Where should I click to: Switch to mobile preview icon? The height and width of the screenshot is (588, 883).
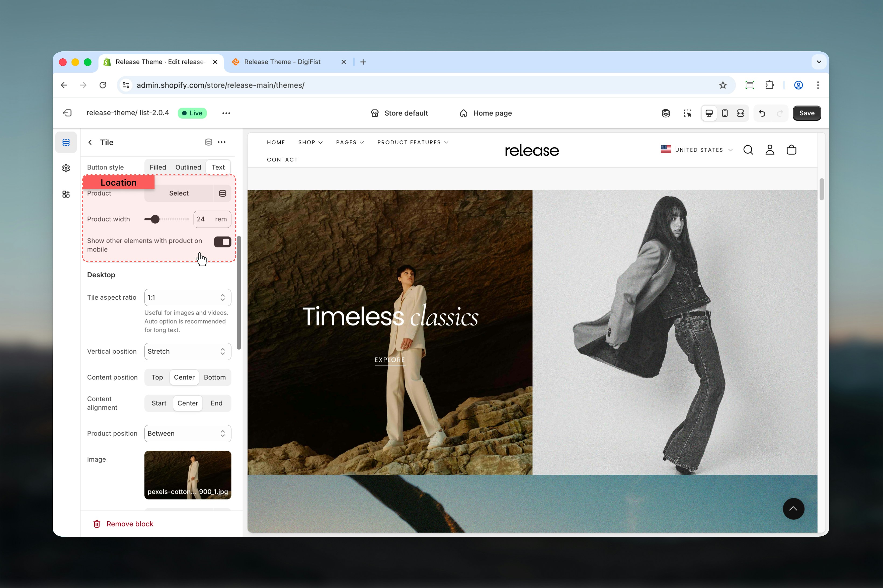[725, 113]
